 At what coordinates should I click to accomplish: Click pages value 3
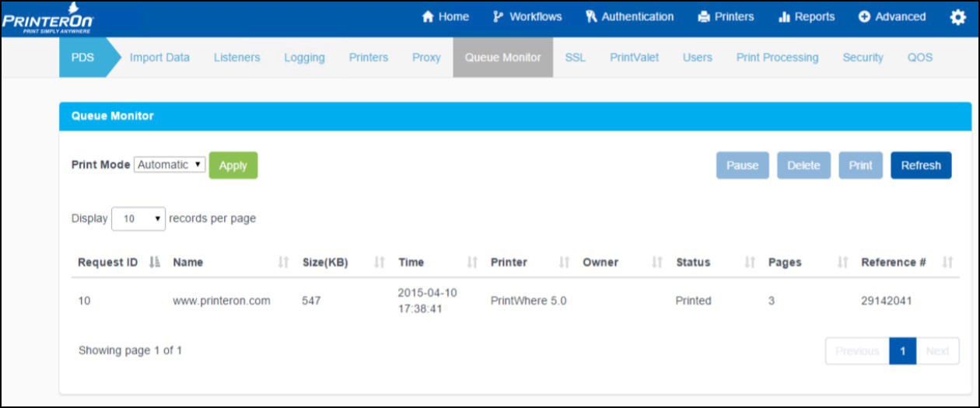[x=772, y=301]
